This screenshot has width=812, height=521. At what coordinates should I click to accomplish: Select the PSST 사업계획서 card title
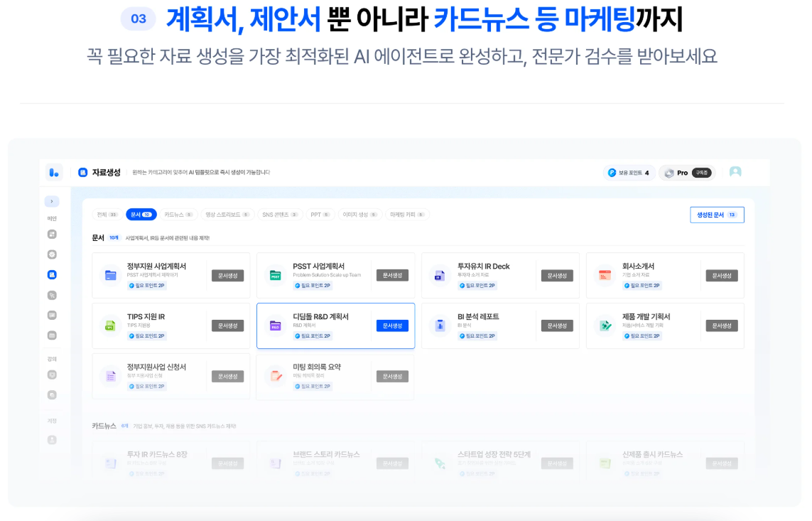click(318, 267)
